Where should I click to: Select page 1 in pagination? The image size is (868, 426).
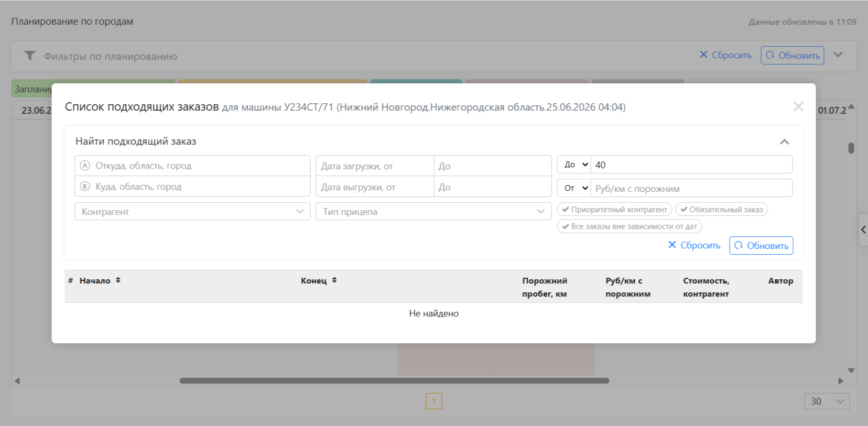click(x=434, y=401)
